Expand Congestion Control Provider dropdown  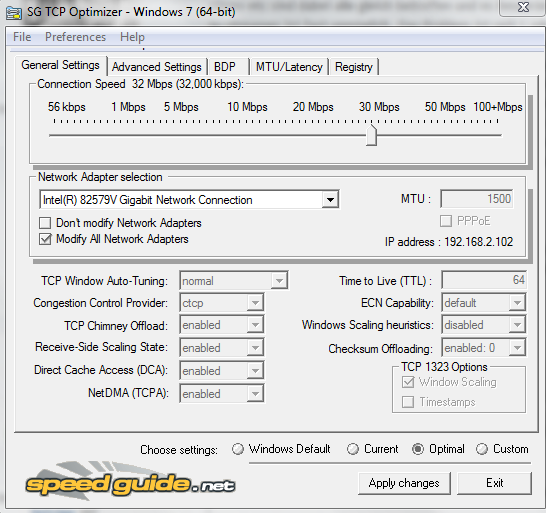[x=255, y=303]
